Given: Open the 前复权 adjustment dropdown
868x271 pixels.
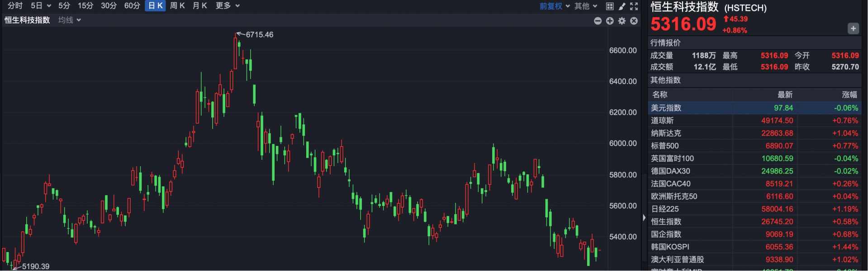Looking at the screenshot, I should coord(554,6).
